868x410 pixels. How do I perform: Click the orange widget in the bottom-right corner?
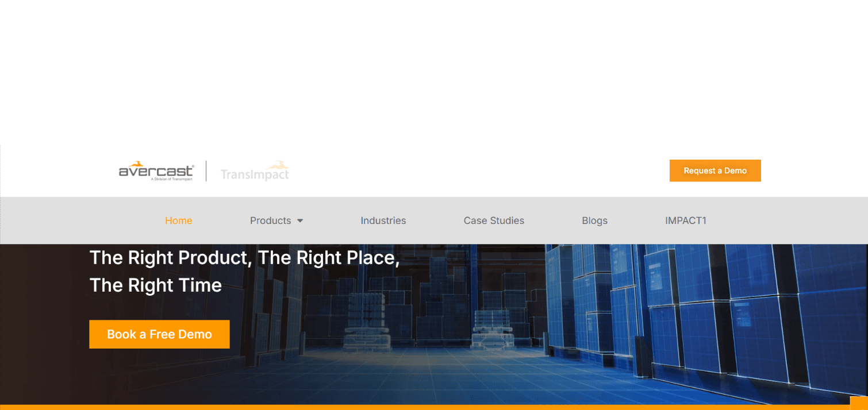(859, 403)
